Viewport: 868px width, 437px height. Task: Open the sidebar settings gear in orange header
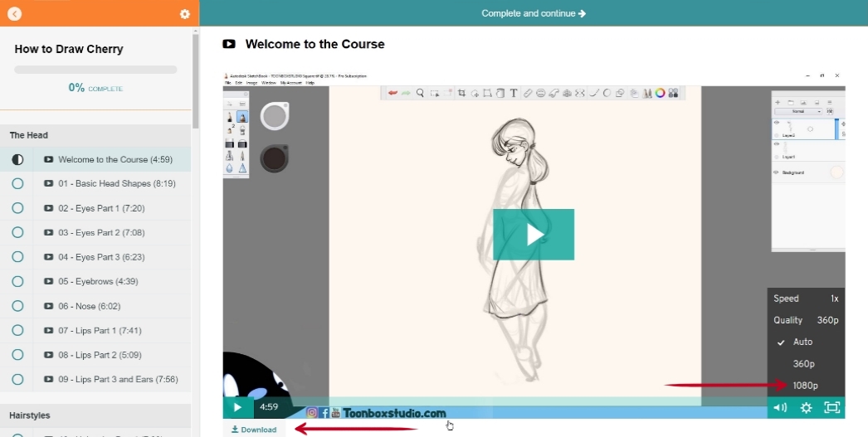tap(185, 14)
